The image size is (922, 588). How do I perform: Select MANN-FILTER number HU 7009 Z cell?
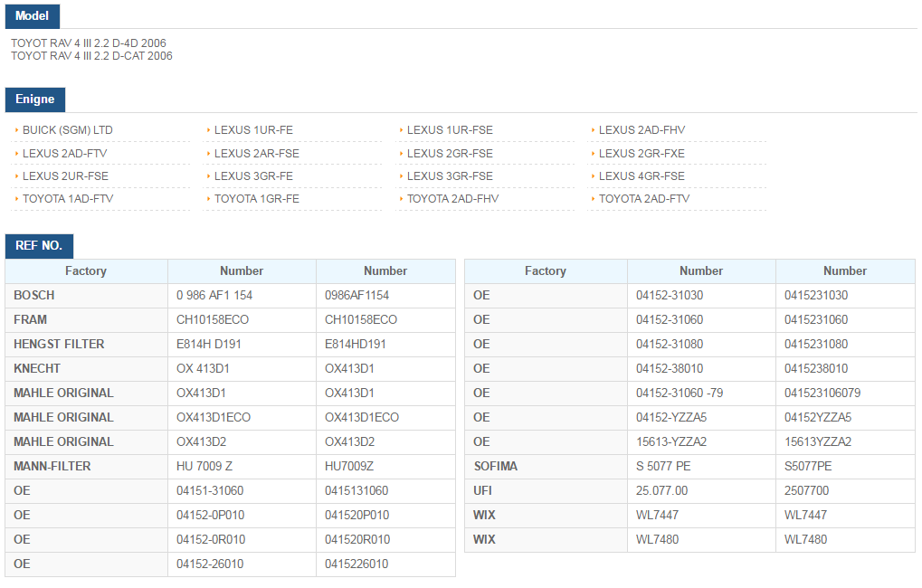(x=242, y=466)
